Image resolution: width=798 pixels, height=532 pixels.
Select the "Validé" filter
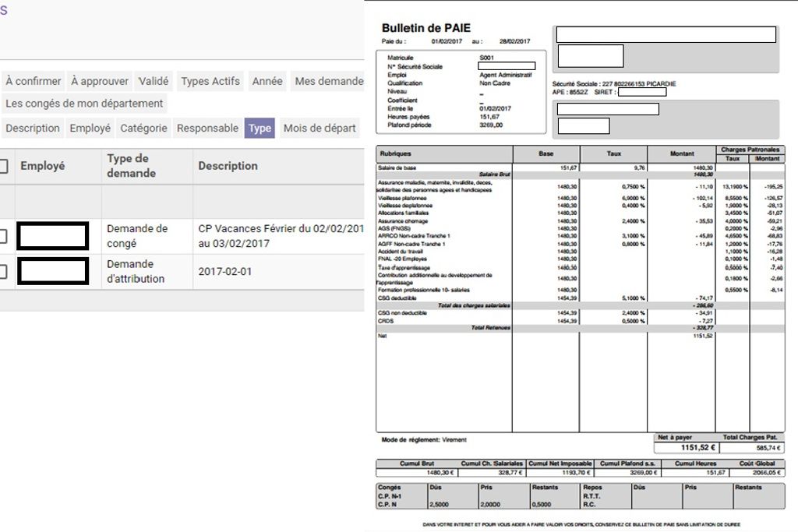click(154, 81)
